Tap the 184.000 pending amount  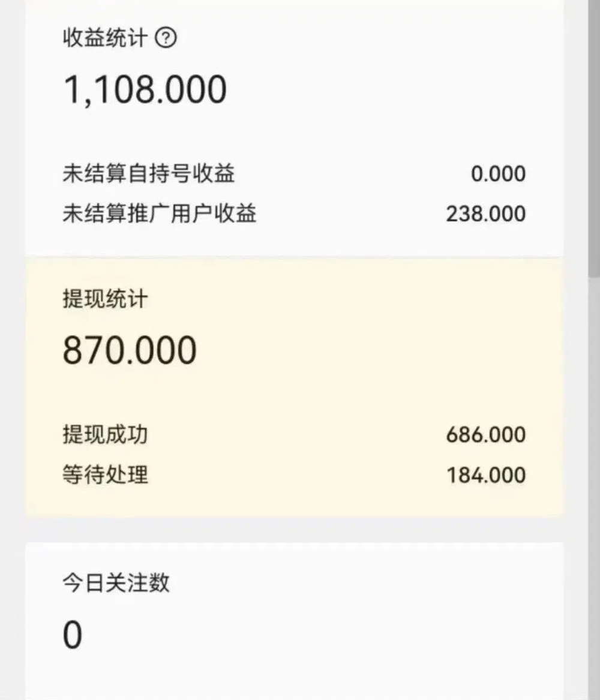tap(486, 475)
